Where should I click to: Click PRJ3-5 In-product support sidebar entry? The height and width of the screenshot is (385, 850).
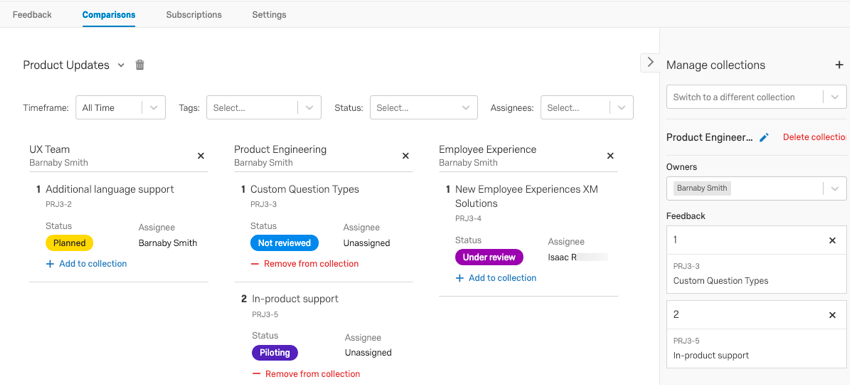pyautogui.click(x=756, y=349)
